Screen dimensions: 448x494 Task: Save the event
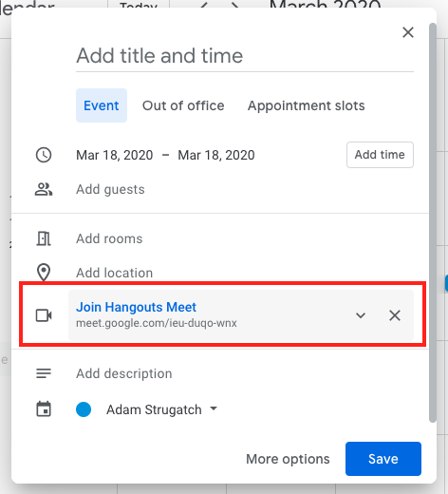(x=383, y=459)
